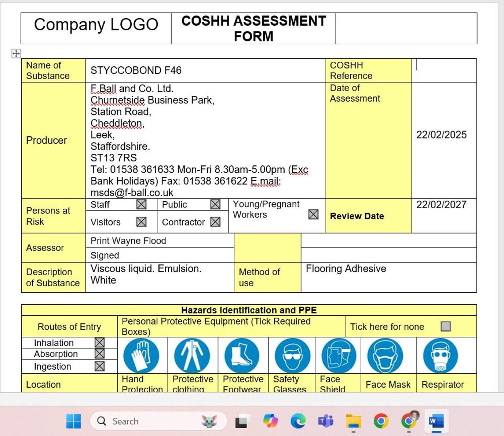This screenshot has height=436, width=504.
Task: Select the Protective Footwear PPE icon
Action: (243, 355)
